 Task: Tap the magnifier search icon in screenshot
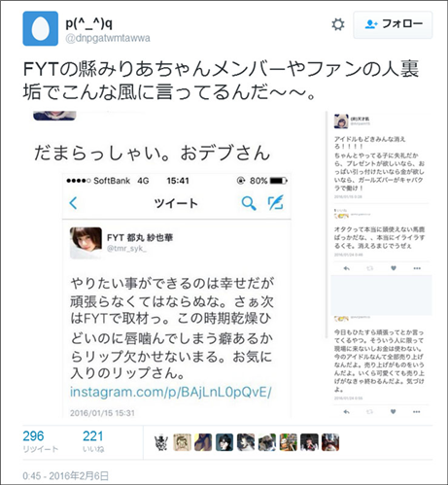click(249, 203)
